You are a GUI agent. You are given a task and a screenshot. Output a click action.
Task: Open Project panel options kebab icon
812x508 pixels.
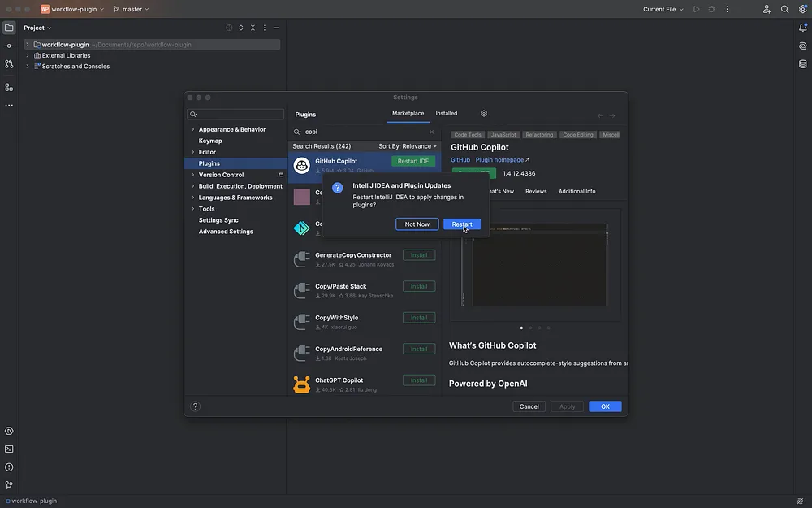(265, 28)
